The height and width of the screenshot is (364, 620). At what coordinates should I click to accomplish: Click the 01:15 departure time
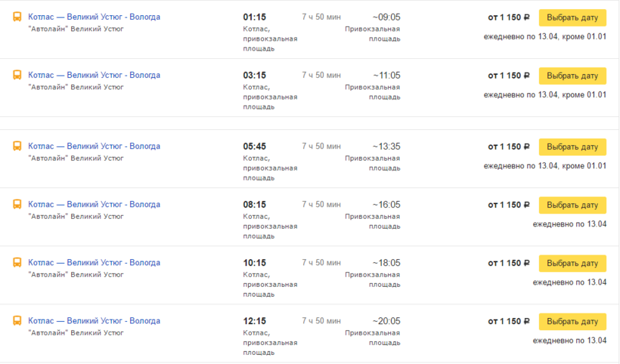[254, 17]
